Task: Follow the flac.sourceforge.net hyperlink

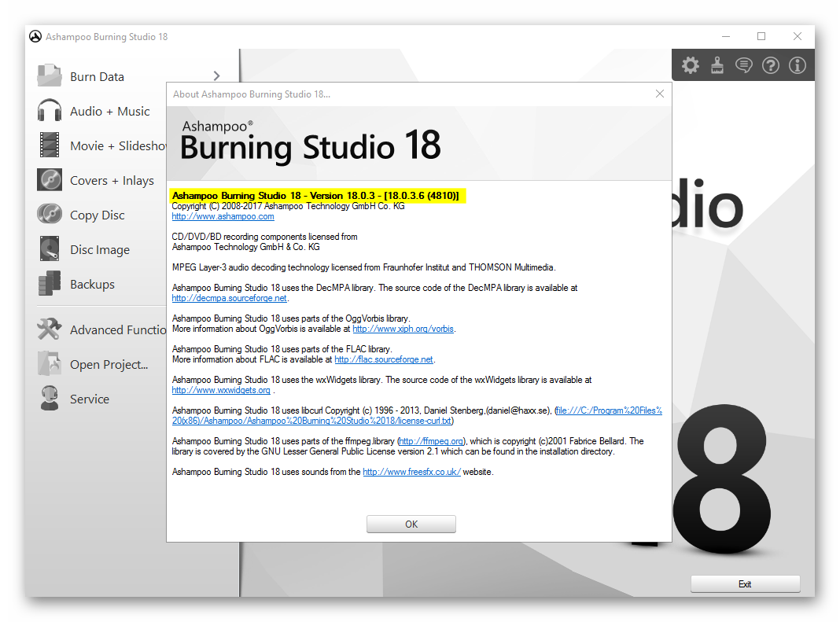Action: (x=384, y=359)
